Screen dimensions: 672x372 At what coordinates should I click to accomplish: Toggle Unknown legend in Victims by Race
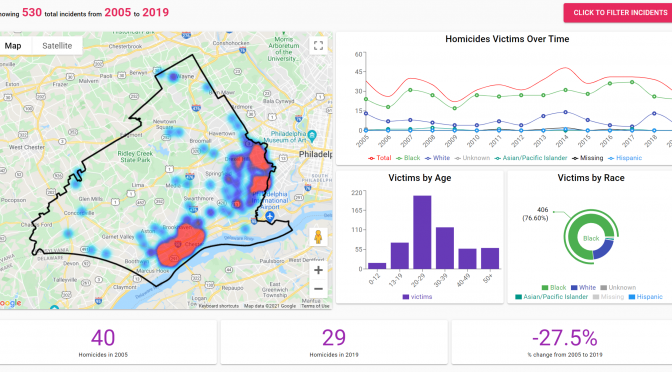(618, 288)
